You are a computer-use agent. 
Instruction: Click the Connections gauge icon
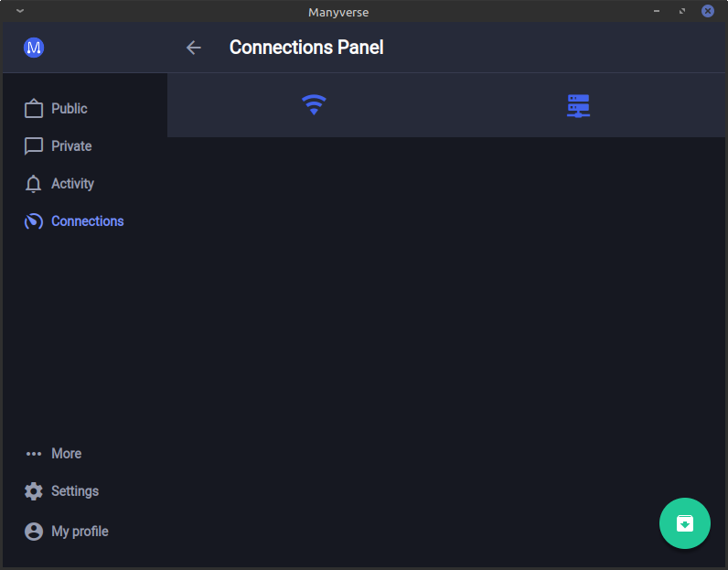point(34,221)
